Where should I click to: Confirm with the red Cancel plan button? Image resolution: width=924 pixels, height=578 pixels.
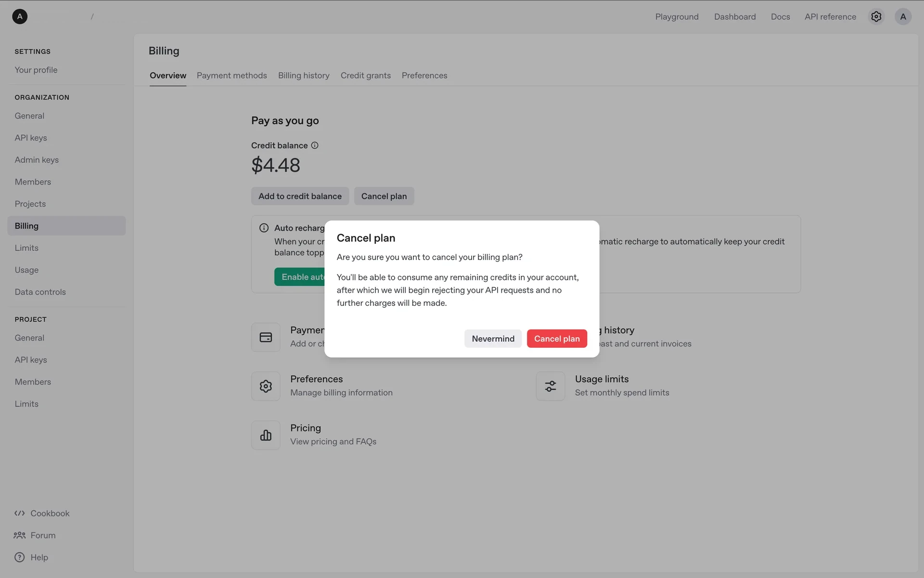click(557, 339)
